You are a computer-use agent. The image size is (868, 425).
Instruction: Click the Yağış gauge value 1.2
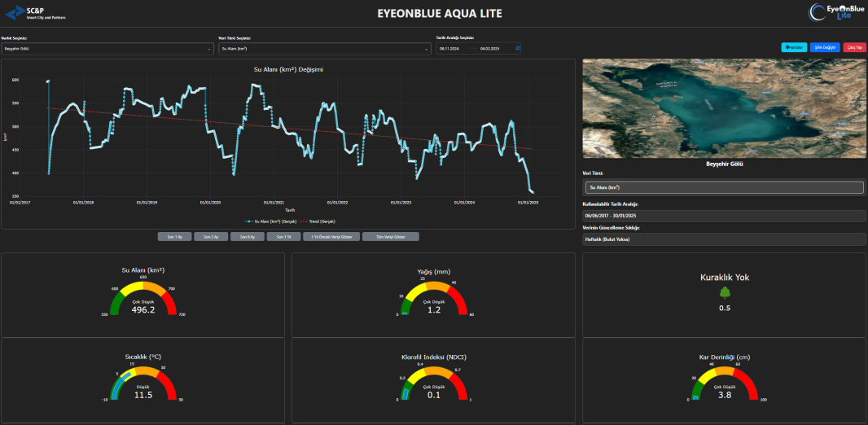pos(434,310)
